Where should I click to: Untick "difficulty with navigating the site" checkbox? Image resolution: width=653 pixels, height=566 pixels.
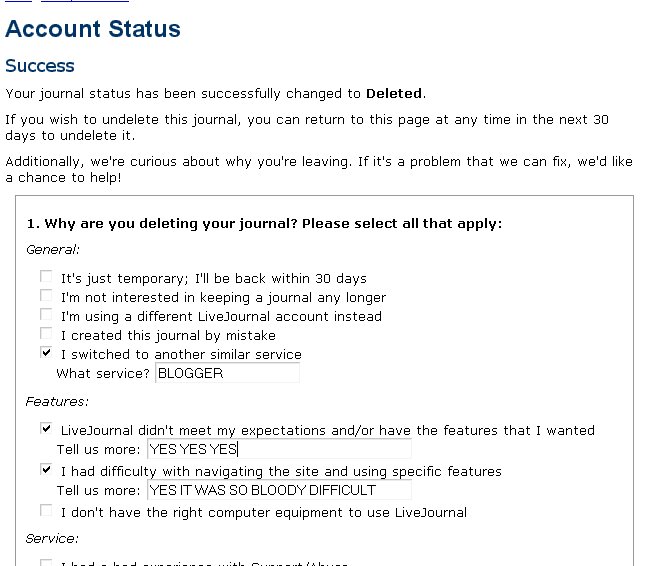[x=46, y=470]
